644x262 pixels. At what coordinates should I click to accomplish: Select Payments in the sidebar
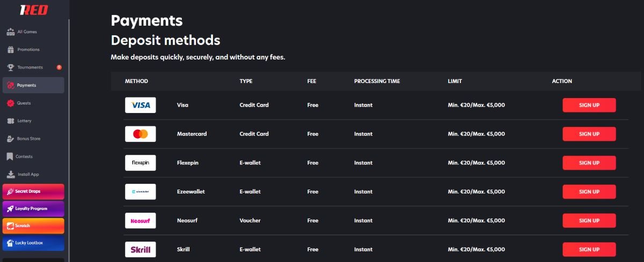click(33, 85)
